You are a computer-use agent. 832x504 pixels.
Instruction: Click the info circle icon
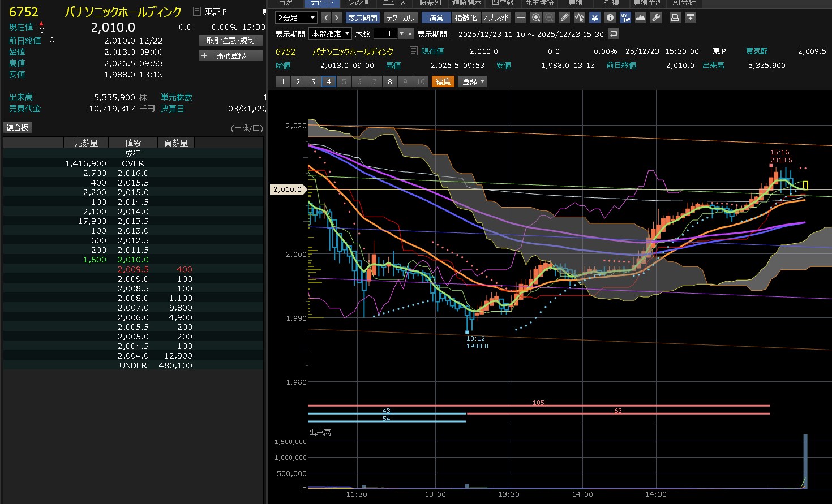[610, 18]
